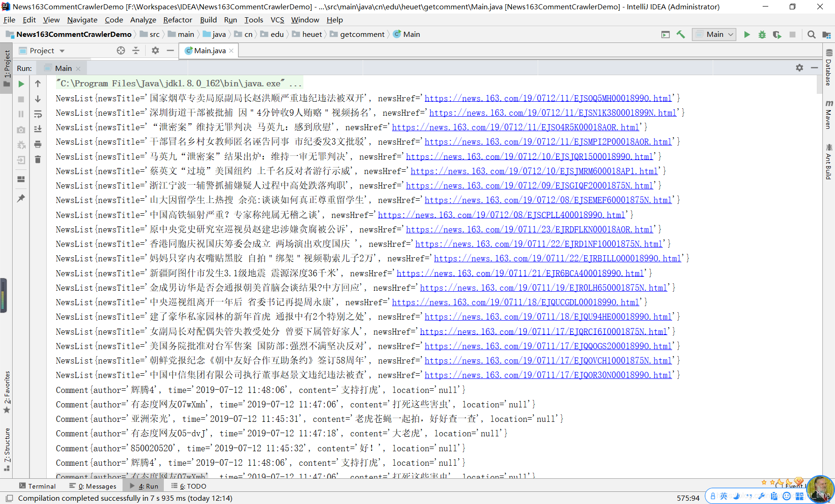The height and width of the screenshot is (504, 835).
Task: Toggle the Pin Tab icon in Run panel
Action: (21, 198)
